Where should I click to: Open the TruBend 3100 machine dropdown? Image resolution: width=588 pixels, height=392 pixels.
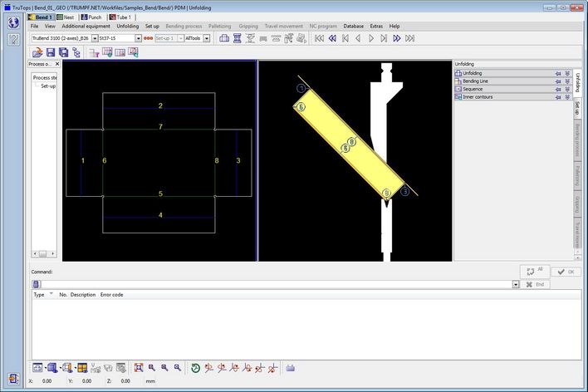[93, 38]
